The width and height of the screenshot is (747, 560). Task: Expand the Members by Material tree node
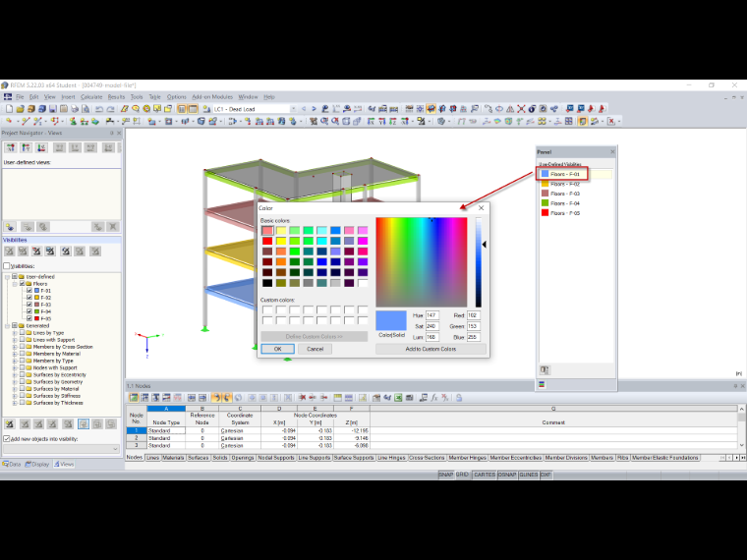coord(15,354)
